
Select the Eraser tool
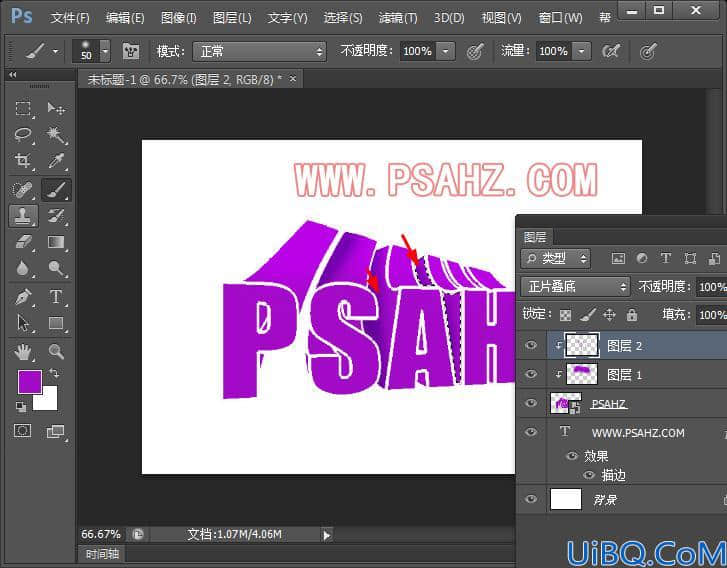23,242
